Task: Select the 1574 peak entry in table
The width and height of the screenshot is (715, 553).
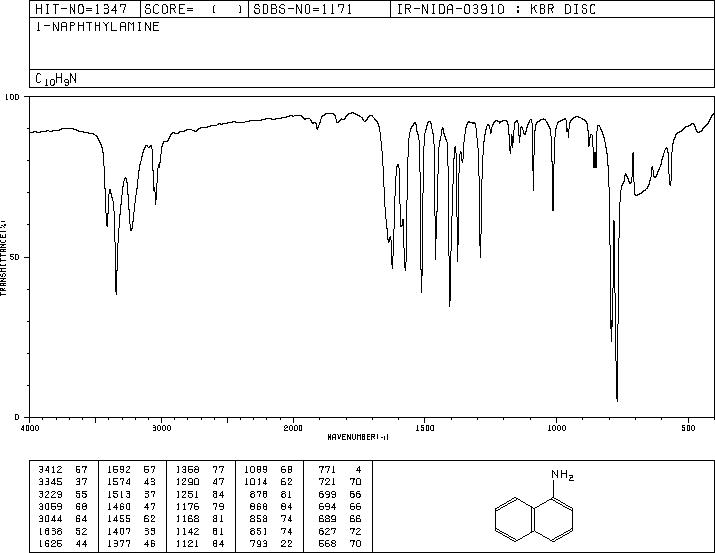Action: point(131,481)
